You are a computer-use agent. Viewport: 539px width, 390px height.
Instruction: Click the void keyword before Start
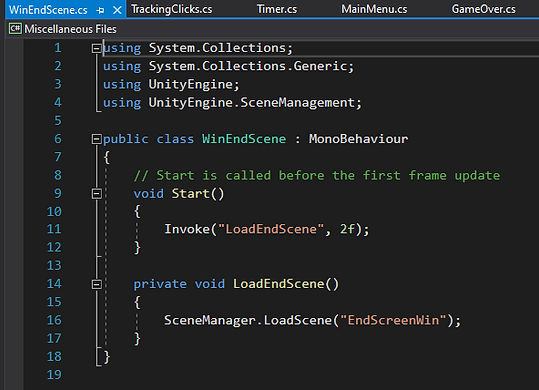(x=148, y=194)
